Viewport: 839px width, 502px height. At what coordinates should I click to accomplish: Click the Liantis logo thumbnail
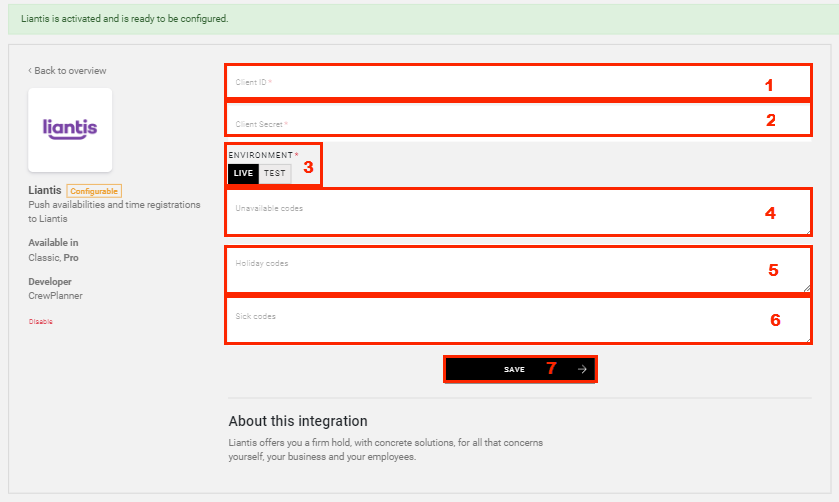[70, 129]
